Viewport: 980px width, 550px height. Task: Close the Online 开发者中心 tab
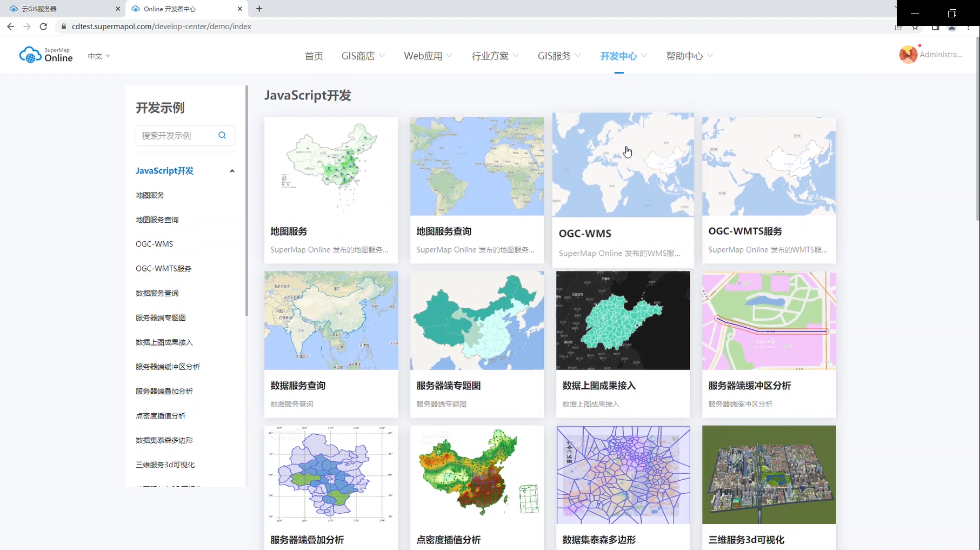pyautogui.click(x=240, y=9)
